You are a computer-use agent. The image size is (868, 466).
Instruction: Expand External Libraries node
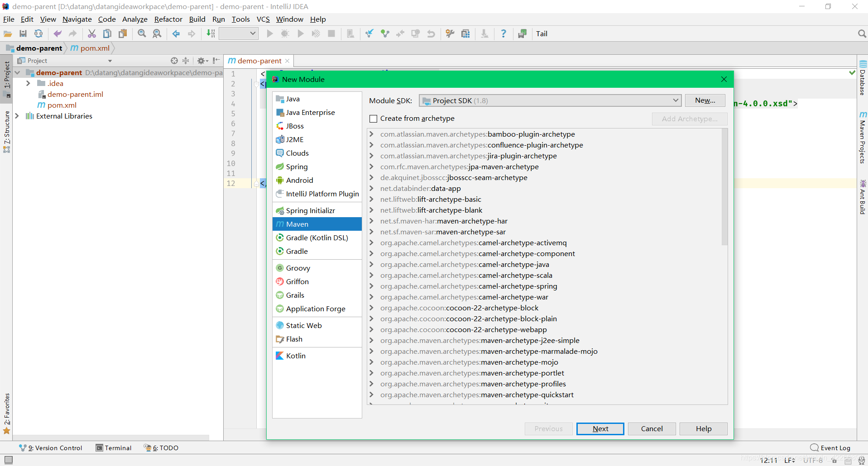[x=17, y=116]
